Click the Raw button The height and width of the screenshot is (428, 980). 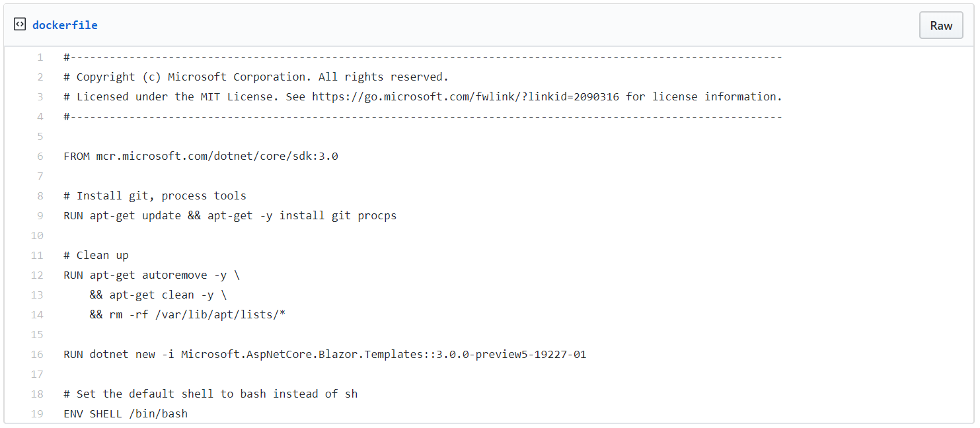pos(940,25)
